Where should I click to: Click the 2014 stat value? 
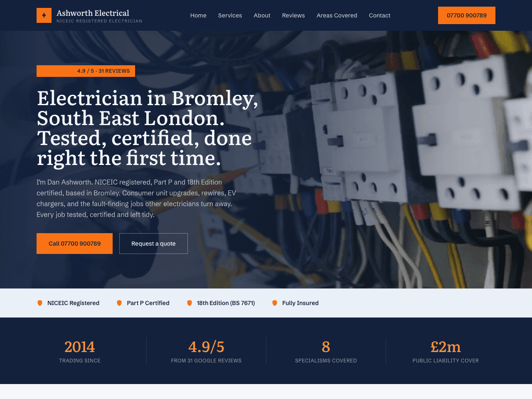tap(80, 347)
